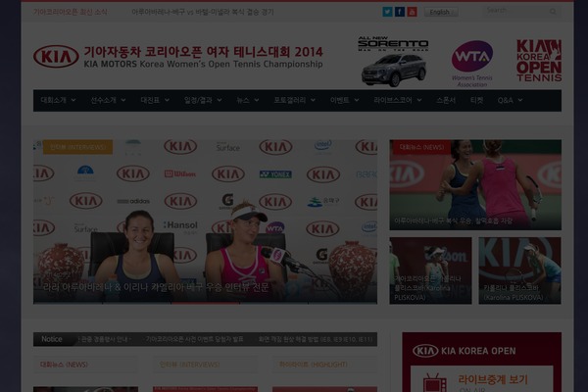Expand the 대진표 menu chevron

click(x=167, y=100)
